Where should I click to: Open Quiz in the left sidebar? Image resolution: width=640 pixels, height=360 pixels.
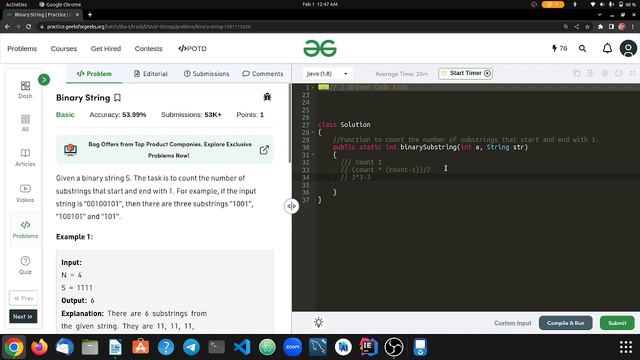[25, 265]
